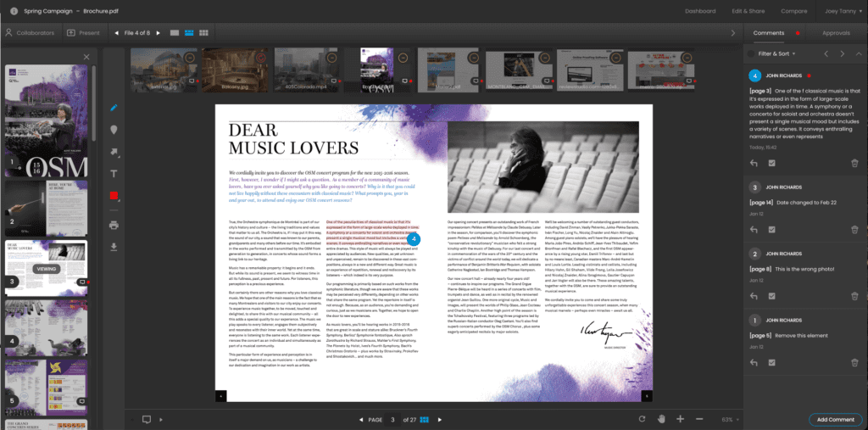Image resolution: width=868 pixels, height=430 pixels.
Task: Click the Add Comment button
Action: (835, 419)
